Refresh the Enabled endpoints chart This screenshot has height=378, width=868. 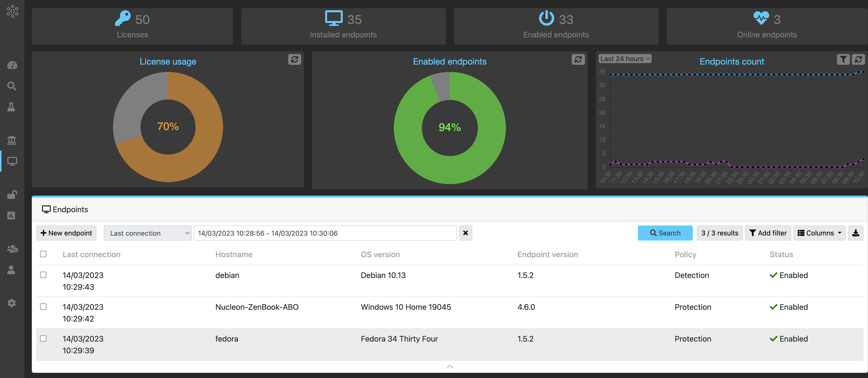point(578,59)
